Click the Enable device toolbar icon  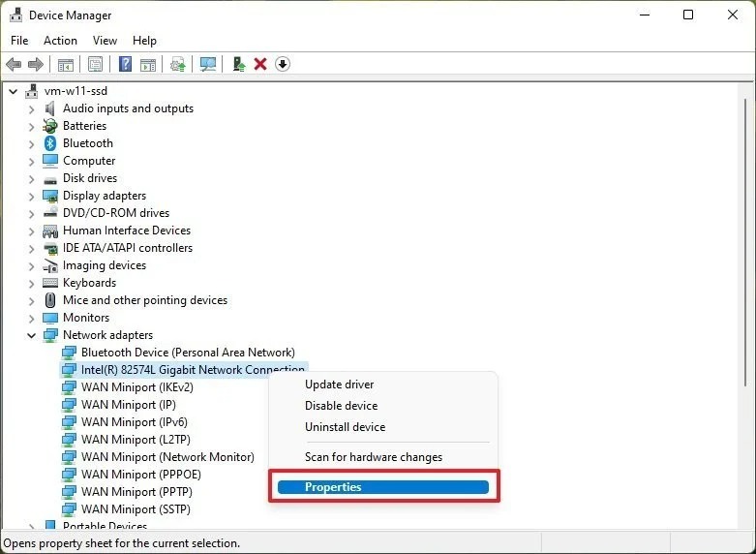[x=239, y=64]
